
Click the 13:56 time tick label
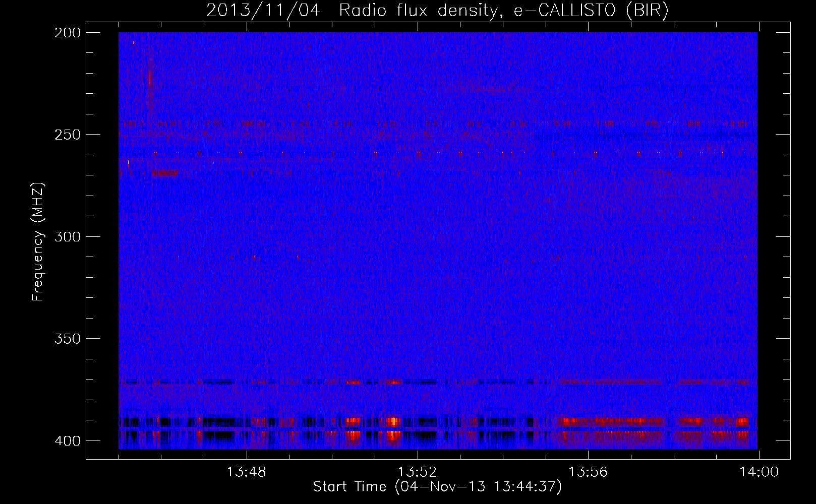(x=588, y=472)
